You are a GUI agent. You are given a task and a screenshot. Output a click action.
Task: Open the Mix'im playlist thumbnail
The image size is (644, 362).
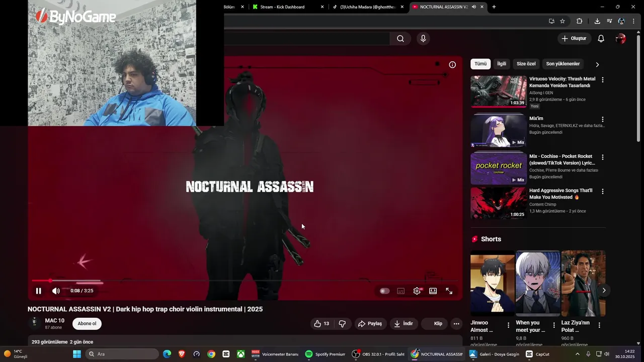tap(499, 130)
